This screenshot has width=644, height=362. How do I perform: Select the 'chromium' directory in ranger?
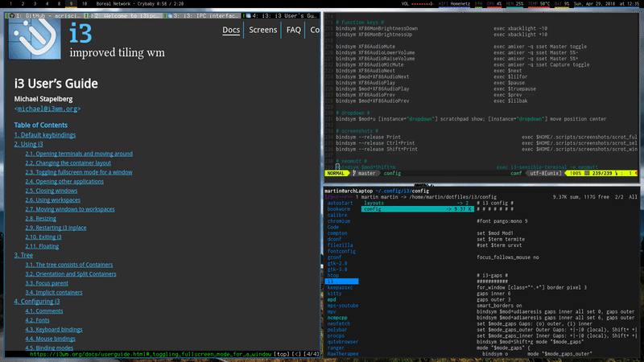[x=338, y=220]
